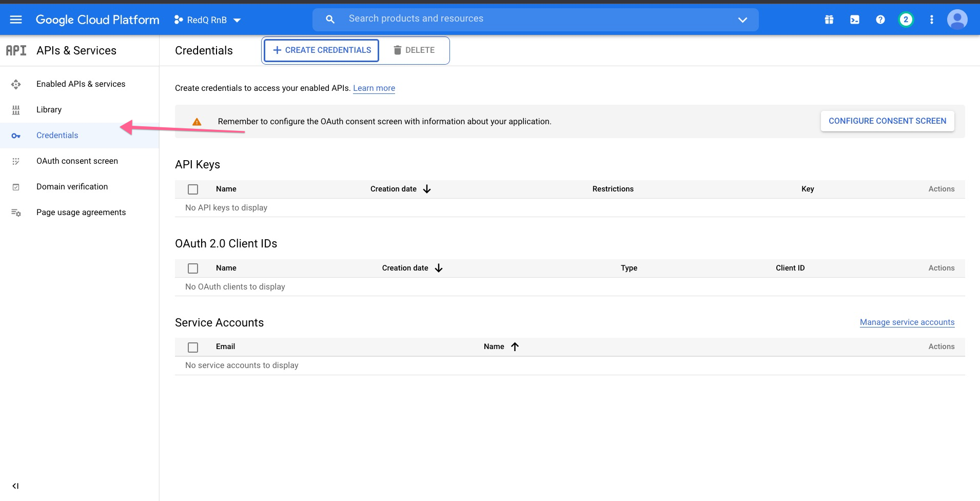The image size is (980, 501).
Task: Expand the search bar dropdown chevron
Action: 742,20
